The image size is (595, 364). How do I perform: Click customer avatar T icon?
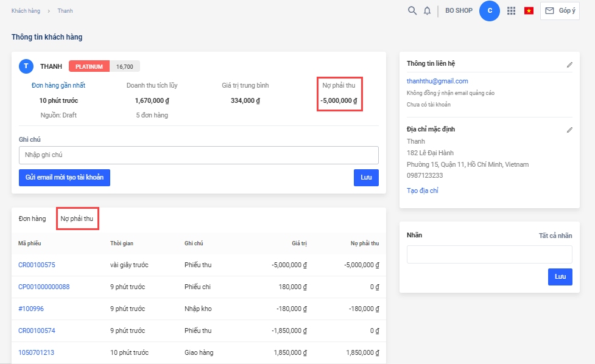coord(26,66)
